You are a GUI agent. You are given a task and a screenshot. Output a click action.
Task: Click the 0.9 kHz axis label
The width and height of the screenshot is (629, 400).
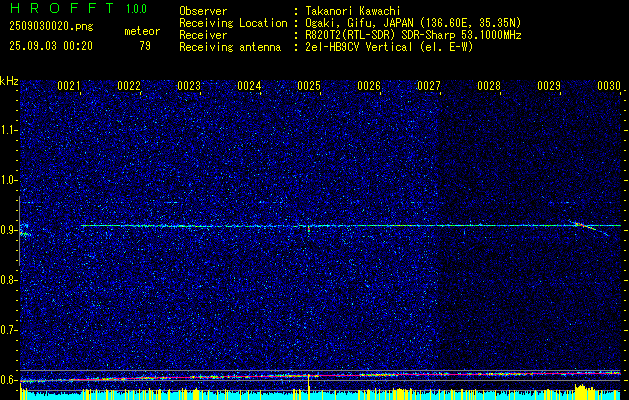[8, 230]
